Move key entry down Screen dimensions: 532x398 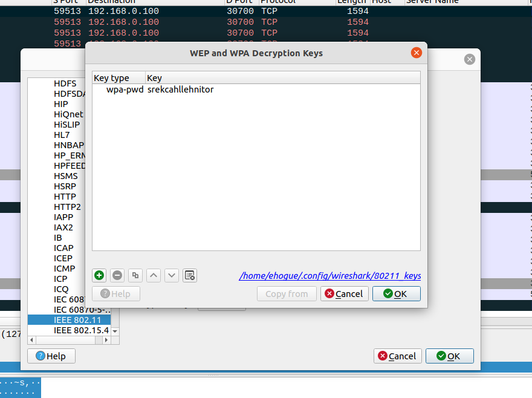[172, 275]
